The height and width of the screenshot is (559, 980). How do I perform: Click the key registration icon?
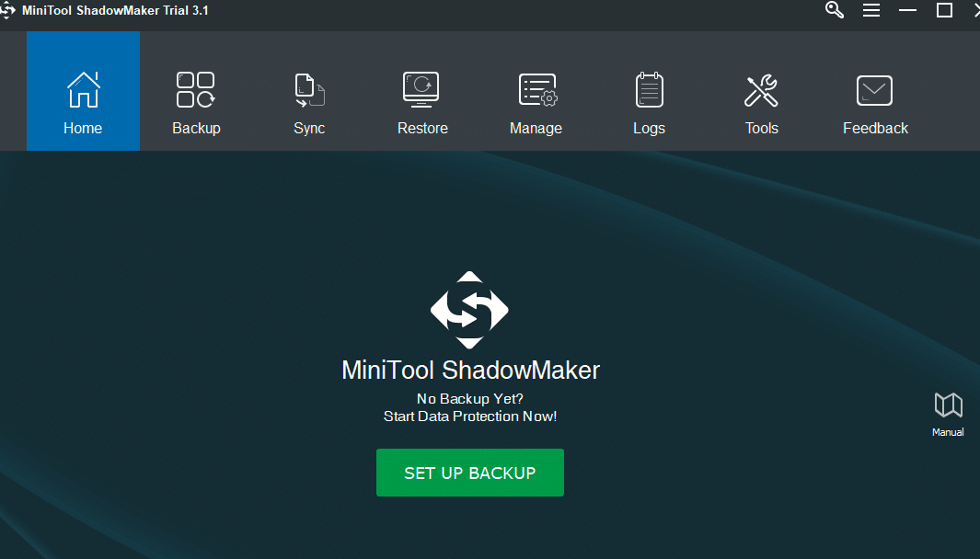pos(835,10)
